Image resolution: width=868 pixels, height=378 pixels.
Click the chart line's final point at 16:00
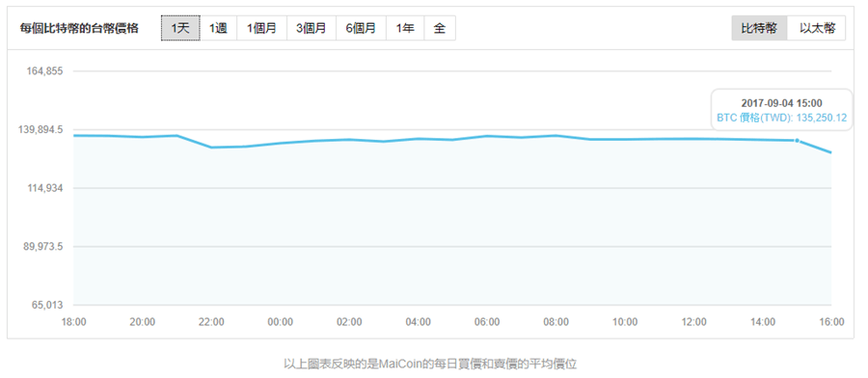(x=831, y=152)
